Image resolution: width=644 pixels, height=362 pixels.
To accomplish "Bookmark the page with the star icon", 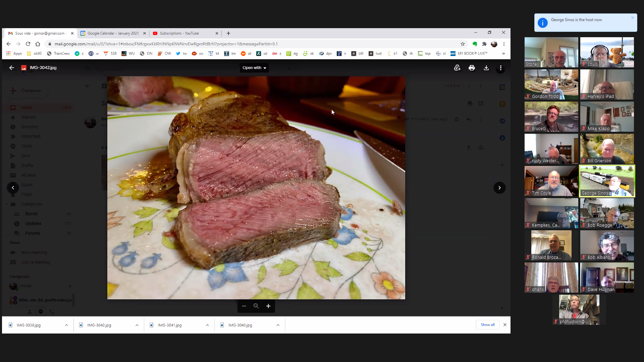I will tap(463, 44).
